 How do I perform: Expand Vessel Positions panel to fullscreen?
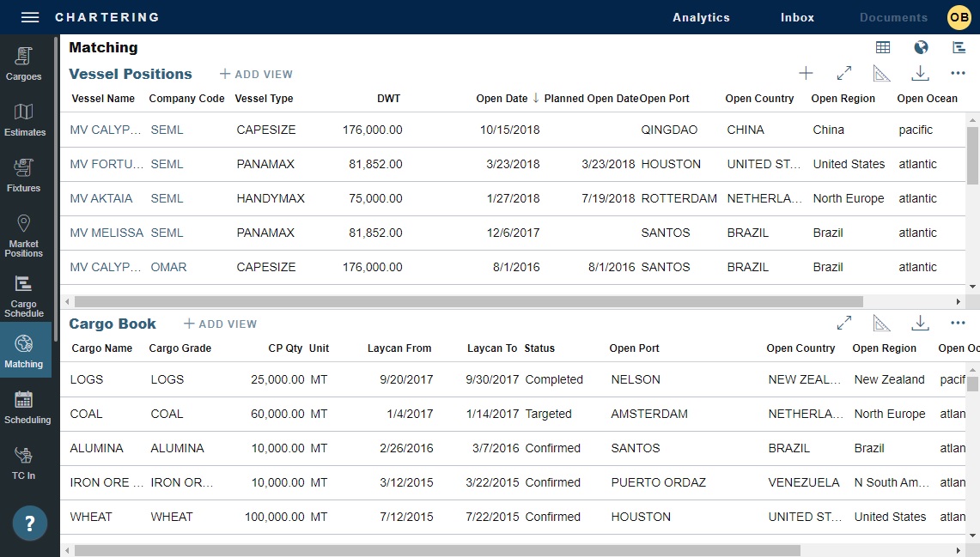[x=844, y=74]
